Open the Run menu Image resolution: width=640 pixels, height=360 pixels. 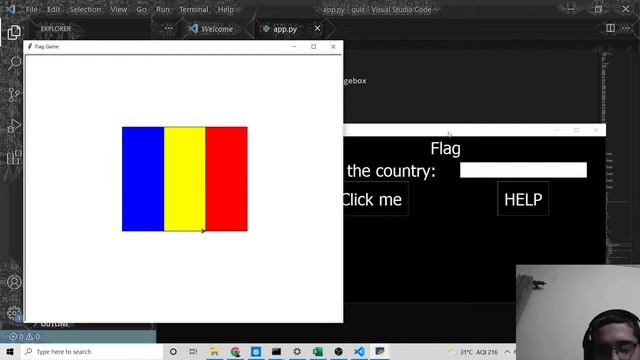(162, 9)
